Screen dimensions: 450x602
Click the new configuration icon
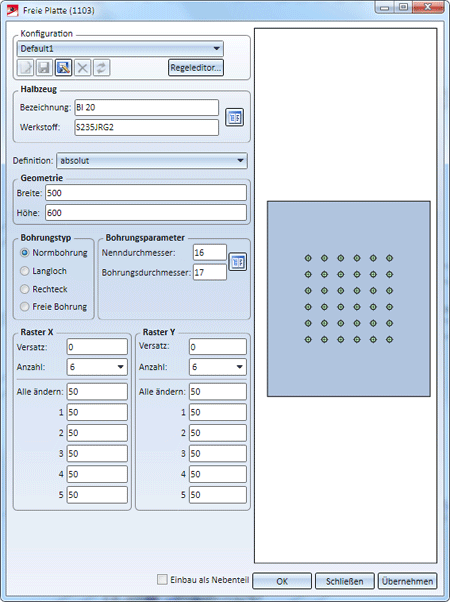tap(26, 68)
